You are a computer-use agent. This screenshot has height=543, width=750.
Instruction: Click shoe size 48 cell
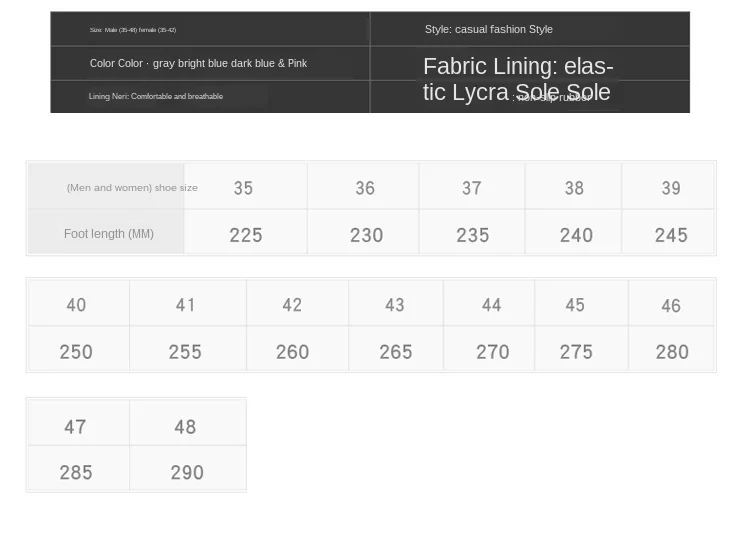[185, 426]
